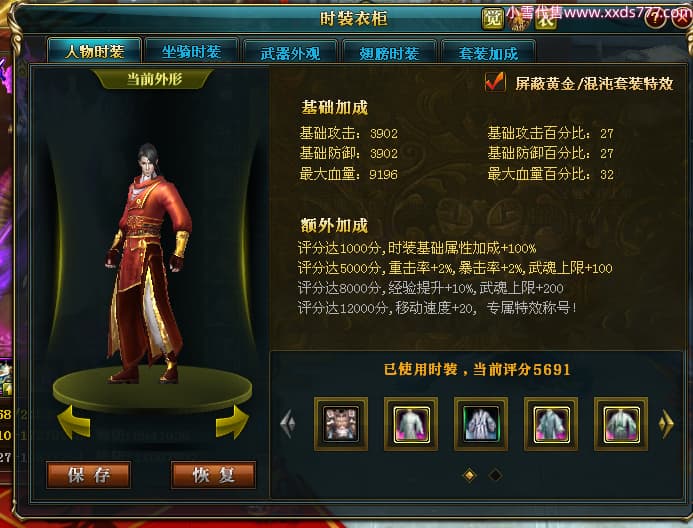Image resolution: width=693 pixels, height=528 pixels.
Task: Click the 觉 icon in the title bar
Action: click(x=492, y=19)
